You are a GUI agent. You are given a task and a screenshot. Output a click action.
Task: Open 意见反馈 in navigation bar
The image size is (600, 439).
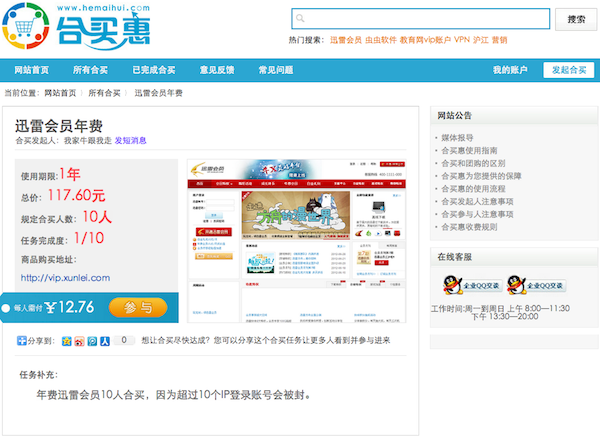217,70
